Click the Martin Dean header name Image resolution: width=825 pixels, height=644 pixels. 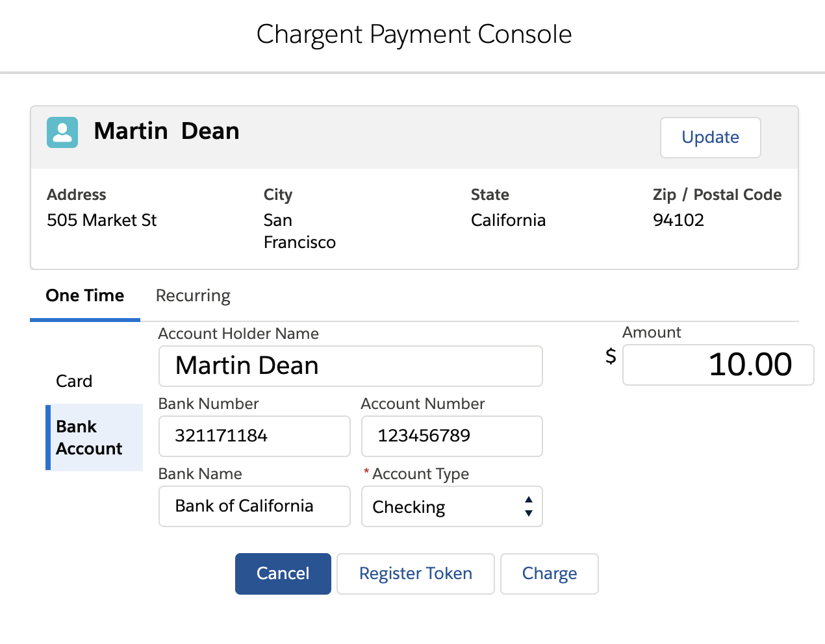pyautogui.click(x=167, y=130)
